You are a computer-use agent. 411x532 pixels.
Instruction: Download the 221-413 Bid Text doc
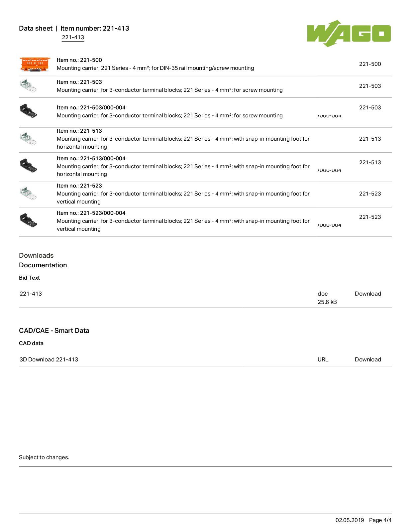(x=368, y=294)
